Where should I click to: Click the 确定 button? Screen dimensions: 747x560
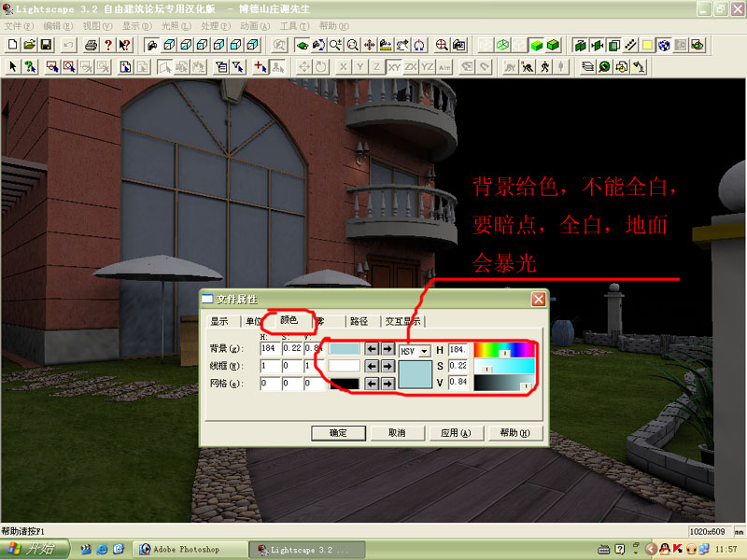pyautogui.click(x=338, y=433)
